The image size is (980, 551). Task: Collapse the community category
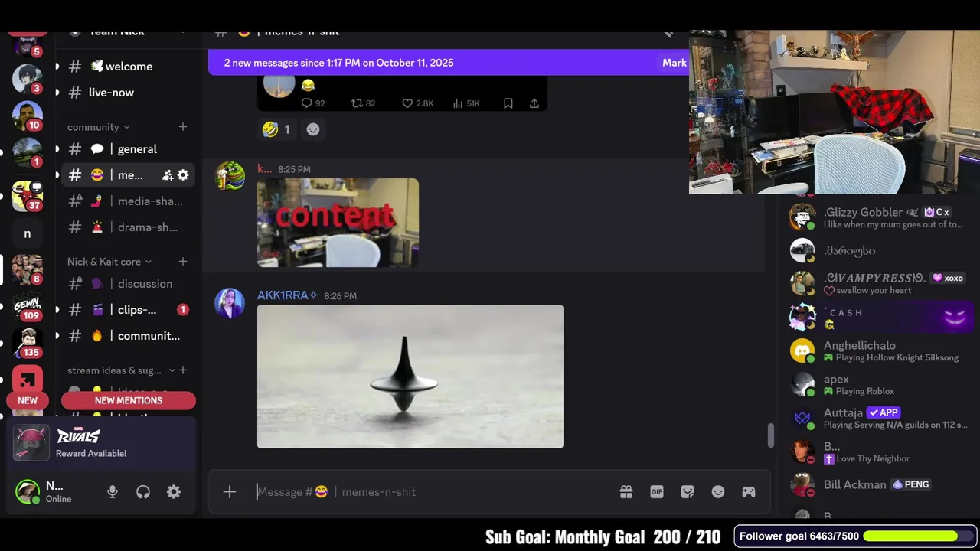tap(98, 127)
